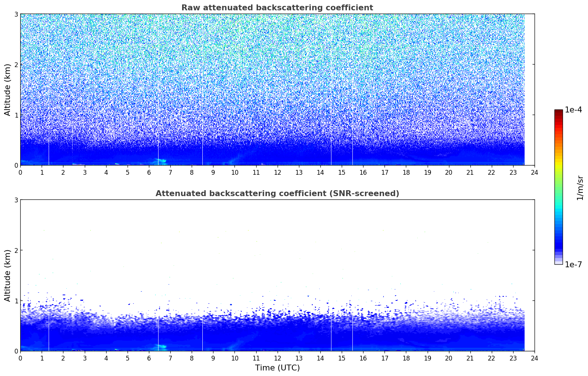Click time tick '20' under top plot
588x376 pixels.
pyautogui.click(x=449, y=172)
